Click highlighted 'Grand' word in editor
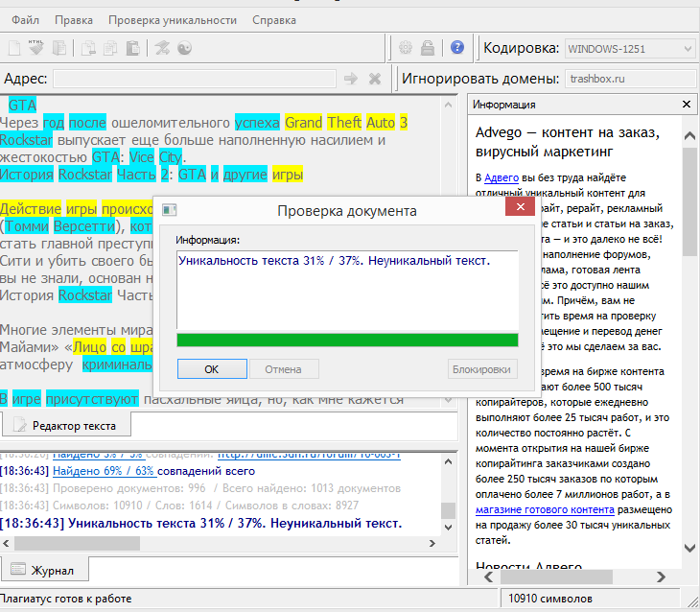This screenshot has width=700, height=612. click(304, 123)
